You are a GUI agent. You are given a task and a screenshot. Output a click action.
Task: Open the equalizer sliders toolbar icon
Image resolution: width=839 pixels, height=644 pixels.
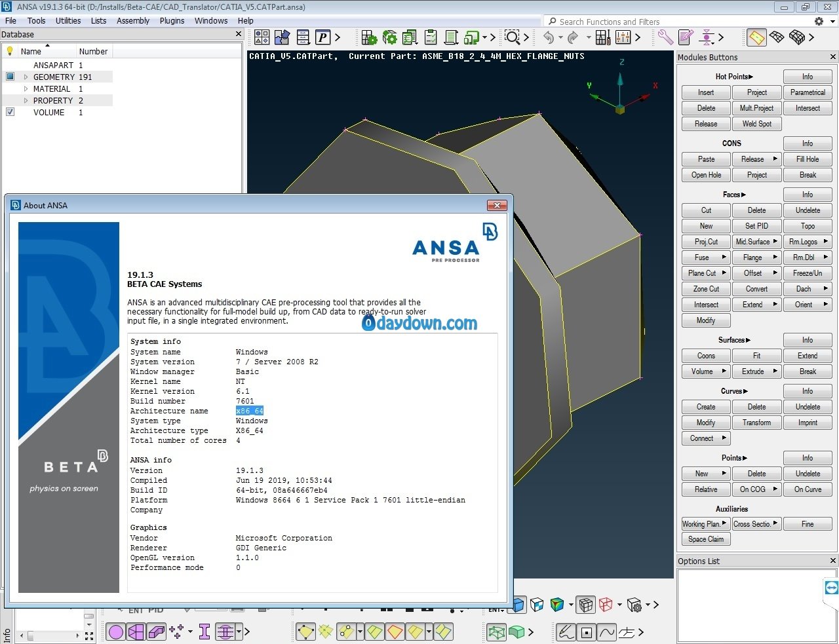click(x=623, y=37)
